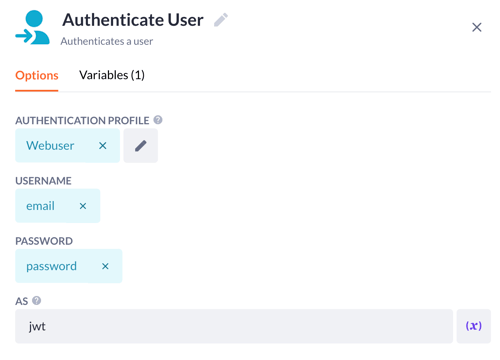Switch to the Options tab
Image resolution: width=500 pixels, height=360 pixels.
pyautogui.click(x=37, y=75)
